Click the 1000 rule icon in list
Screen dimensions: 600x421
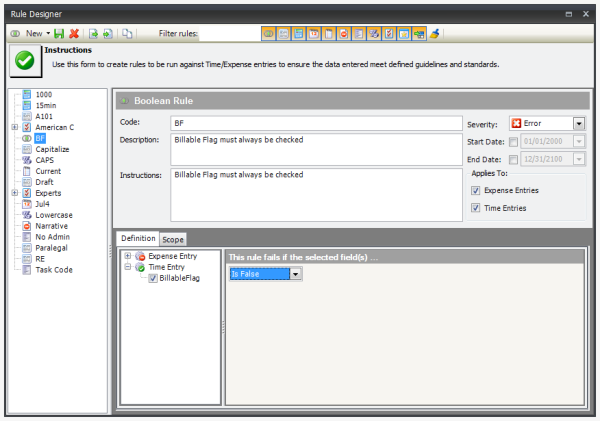(x=27, y=94)
